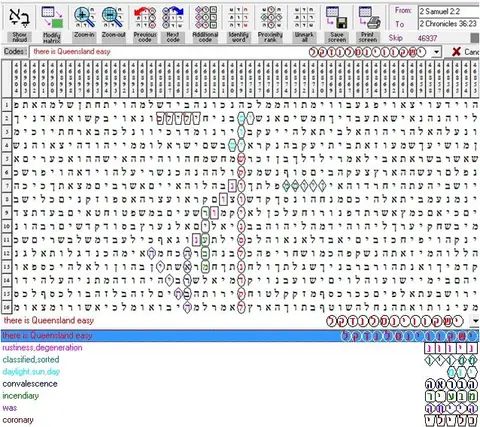The height and width of the screenshot is (427, 480).
Task: Open the Codes dropdown arrow
Action: 436,52
